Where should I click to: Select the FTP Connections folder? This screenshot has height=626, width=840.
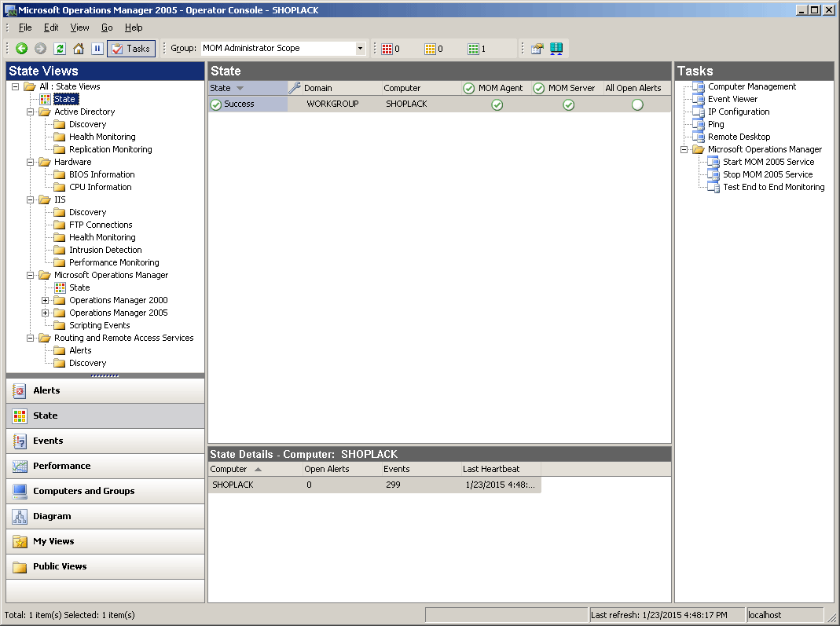tap(101, 225)
